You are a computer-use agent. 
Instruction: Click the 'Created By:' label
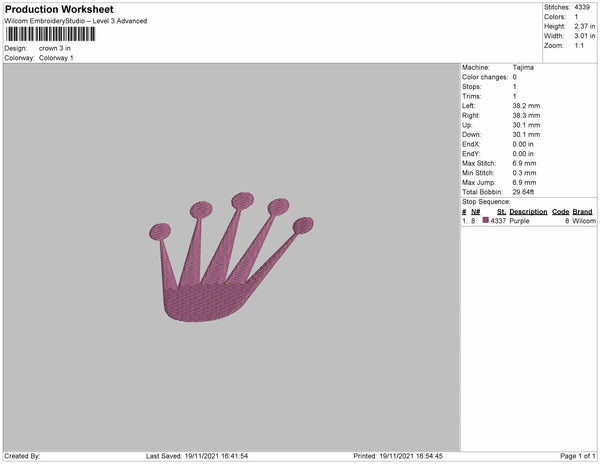22,456
